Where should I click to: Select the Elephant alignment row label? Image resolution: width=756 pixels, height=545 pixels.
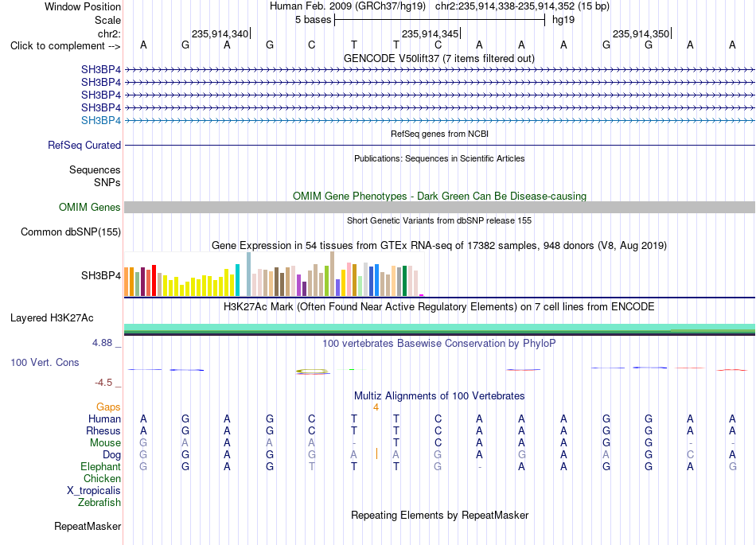tap(100, 467)
